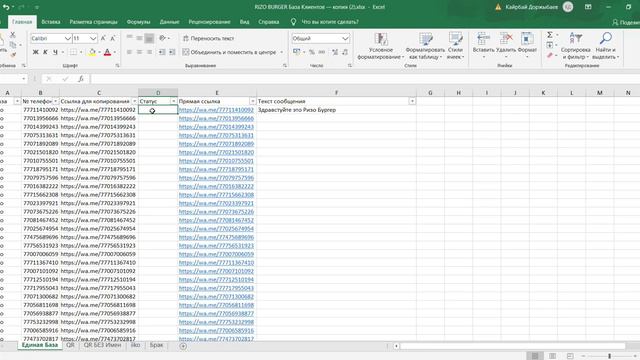
Task: Open the Рецензирование ribbon tab
Action: [209, 22]
